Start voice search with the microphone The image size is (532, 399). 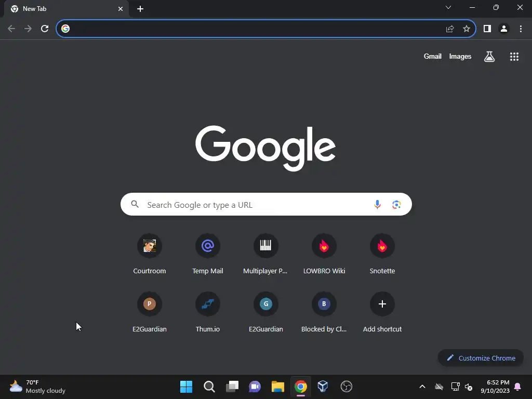[x=377, y=204]
